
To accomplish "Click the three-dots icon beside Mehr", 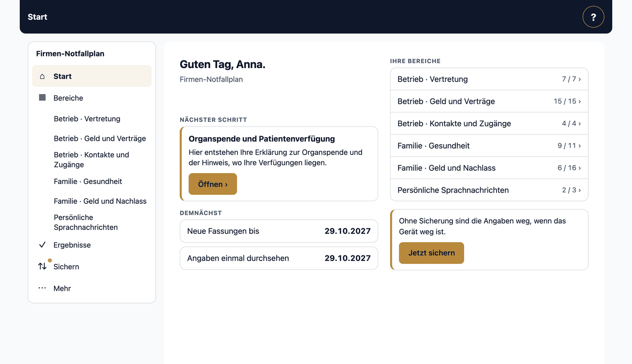I will click(42, 288).
